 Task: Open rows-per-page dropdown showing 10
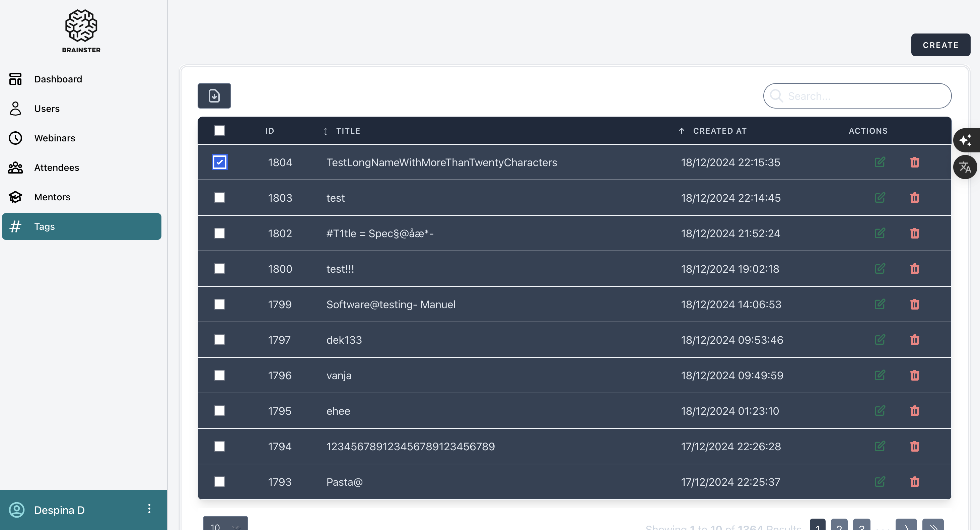tap(225, 525)
